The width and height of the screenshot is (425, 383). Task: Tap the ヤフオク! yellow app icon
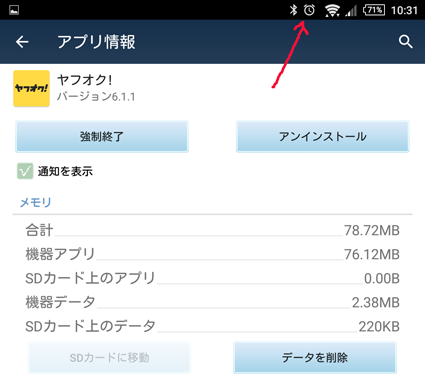(31, 88)
